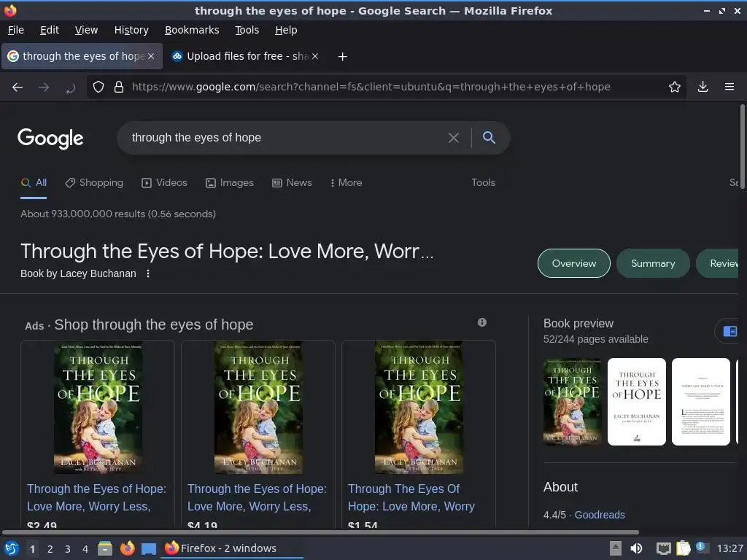Open the Tools menu in the menu bar
Image resolution: width=747 pixels, height=560 pixels.
click(x=247, y=30)
